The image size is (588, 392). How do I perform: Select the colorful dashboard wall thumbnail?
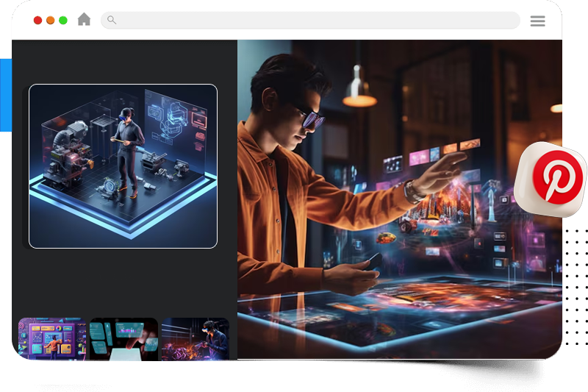[x=52, y=343]
